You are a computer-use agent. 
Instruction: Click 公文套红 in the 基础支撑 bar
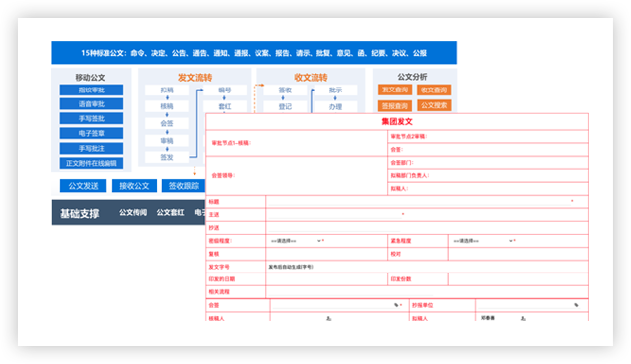170,212
